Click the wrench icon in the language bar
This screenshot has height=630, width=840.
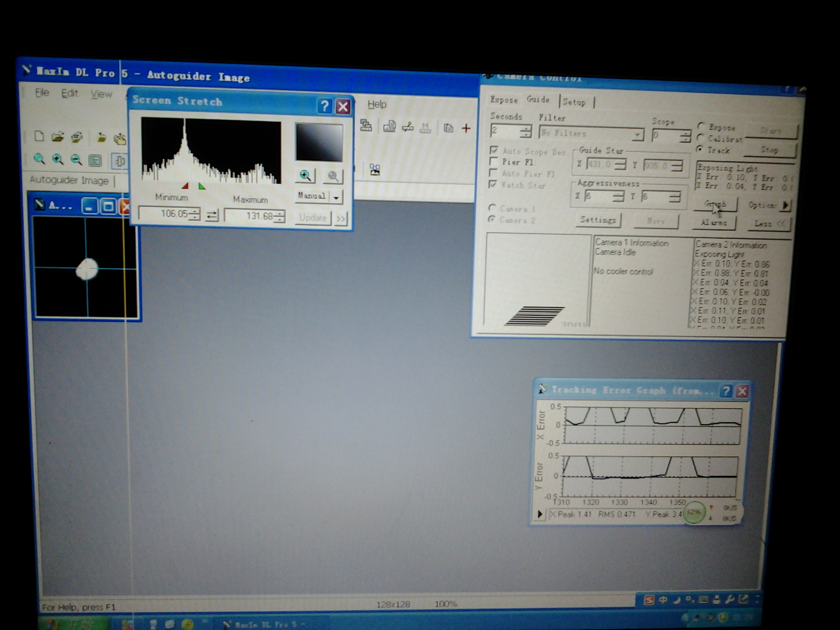pos(730,600)
